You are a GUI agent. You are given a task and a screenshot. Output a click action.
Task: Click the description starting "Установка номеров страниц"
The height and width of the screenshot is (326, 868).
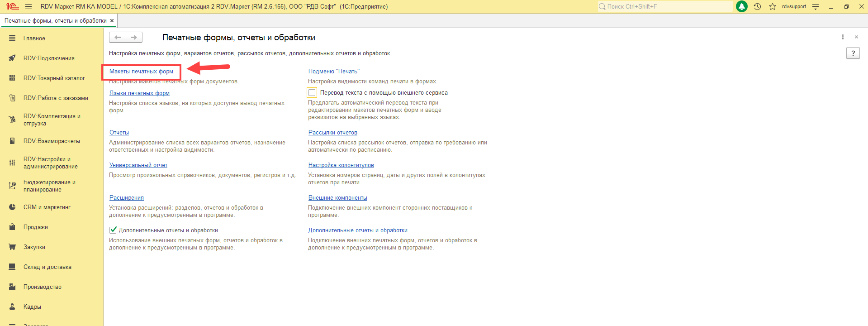coord(397,179)
